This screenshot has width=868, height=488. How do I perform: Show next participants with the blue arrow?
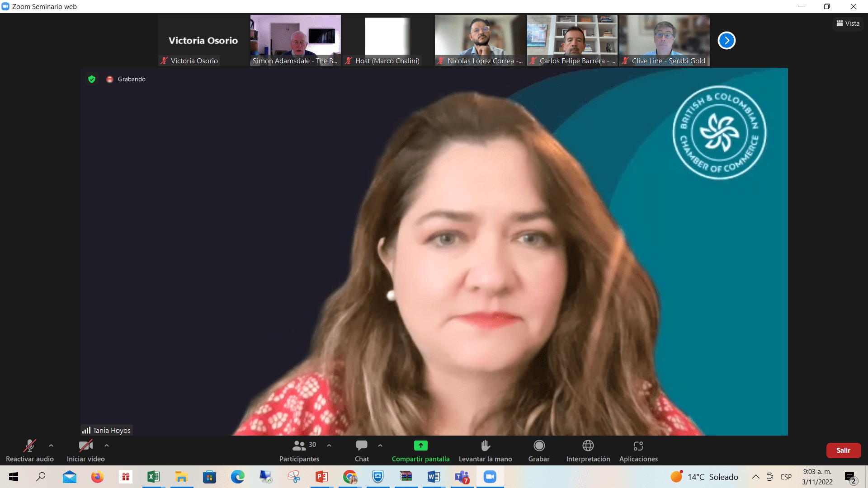point(726,41)
